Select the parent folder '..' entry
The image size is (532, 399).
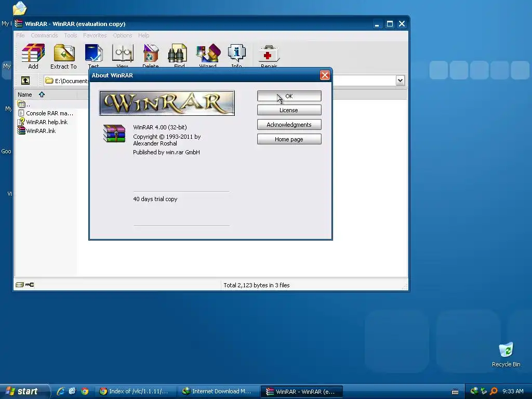tap(24, 104)
